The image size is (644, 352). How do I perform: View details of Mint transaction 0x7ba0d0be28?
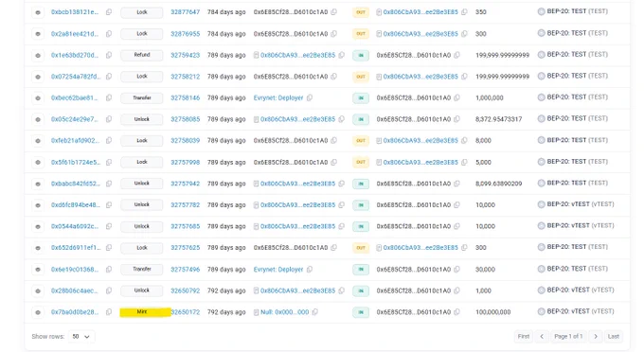[x=38, y=312]
